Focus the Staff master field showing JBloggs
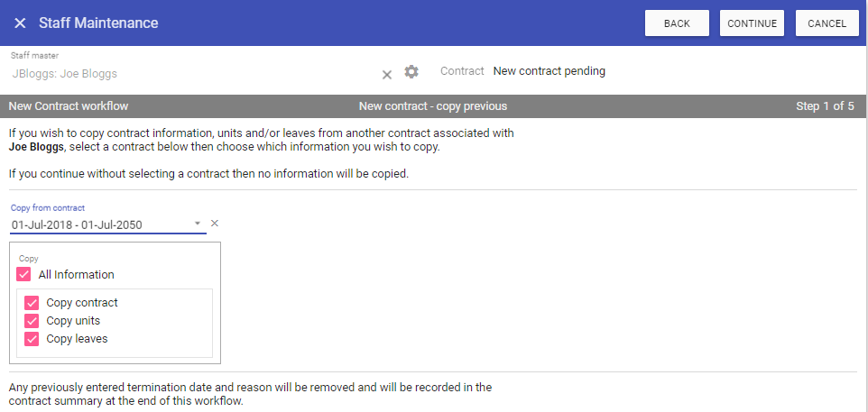This screenshot has height=412, width=868. 180,74
